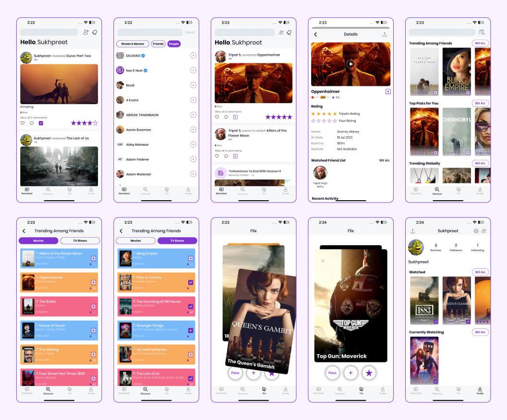Viewport: 507px width, 420px height.
Task: Pass on the Top Gun: Maverick card
Action: (x=332, y=373)
